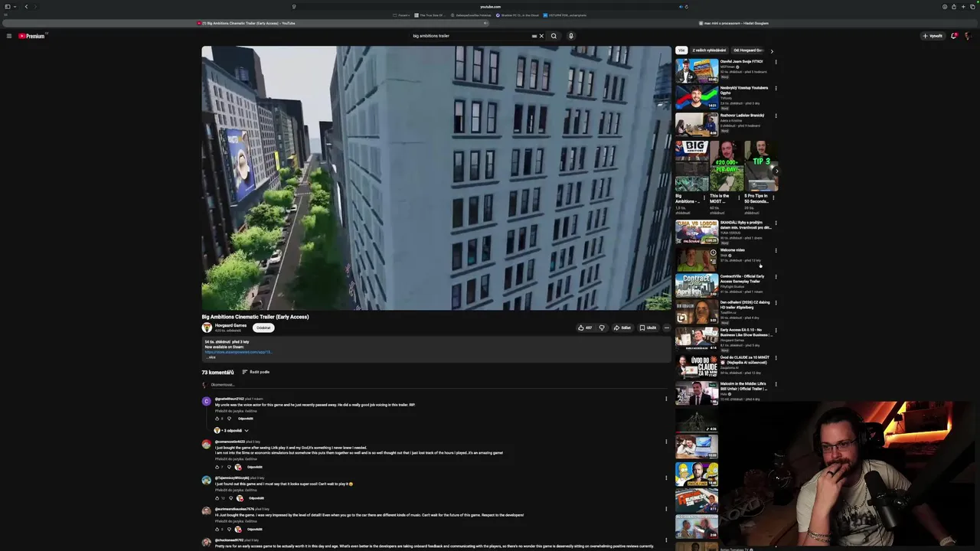Screen dimensions: 980x551
Task: Share the video via Sdílet
Action: point(622,328)
